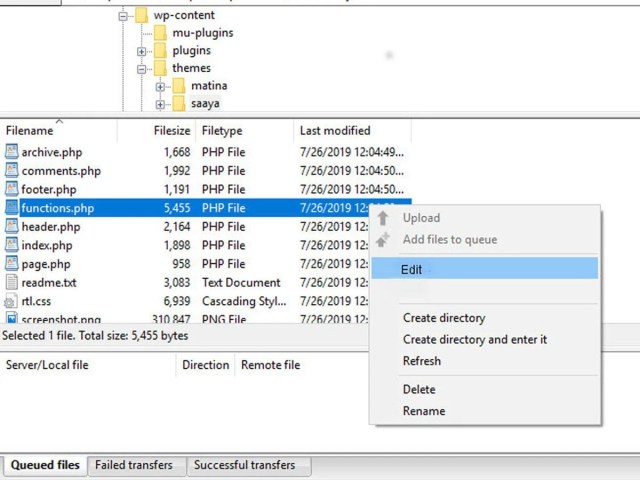Select the footer.php filename
Image resolution: width=640 pixels, height=480 pixels.
click(49, 190)
